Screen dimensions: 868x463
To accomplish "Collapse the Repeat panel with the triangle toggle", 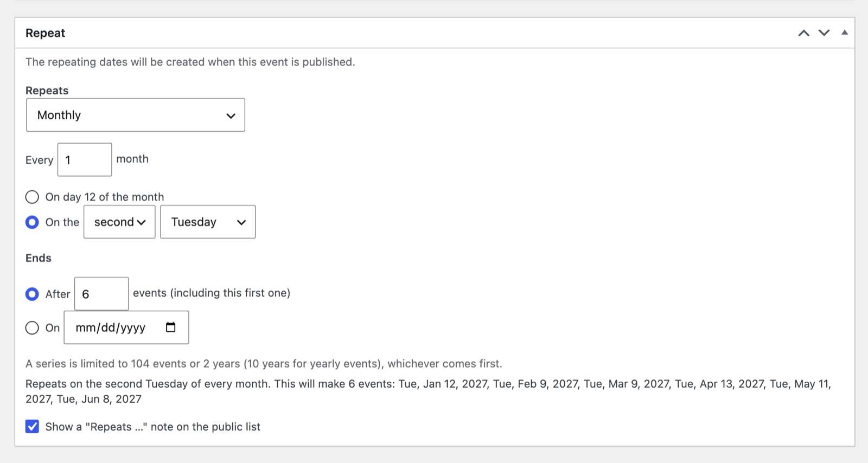I will [x=845, y=33].
